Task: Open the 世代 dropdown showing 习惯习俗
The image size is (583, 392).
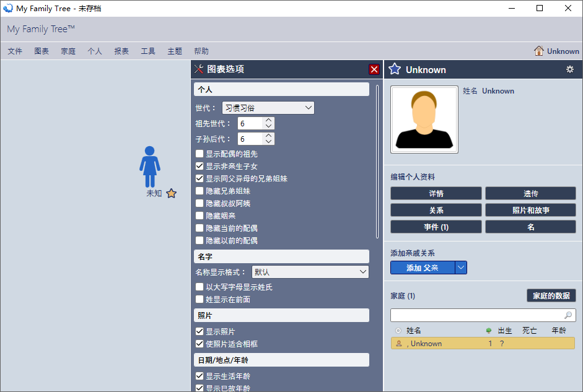Action: 268,108
